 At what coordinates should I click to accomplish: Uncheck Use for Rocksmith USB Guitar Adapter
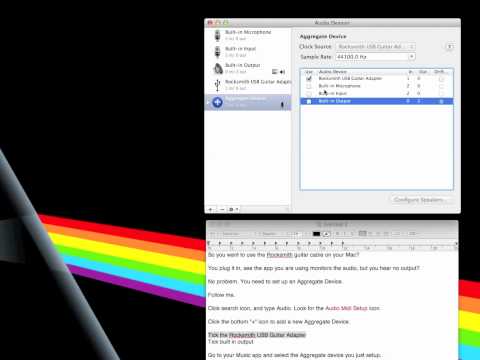tap(309, 79)
